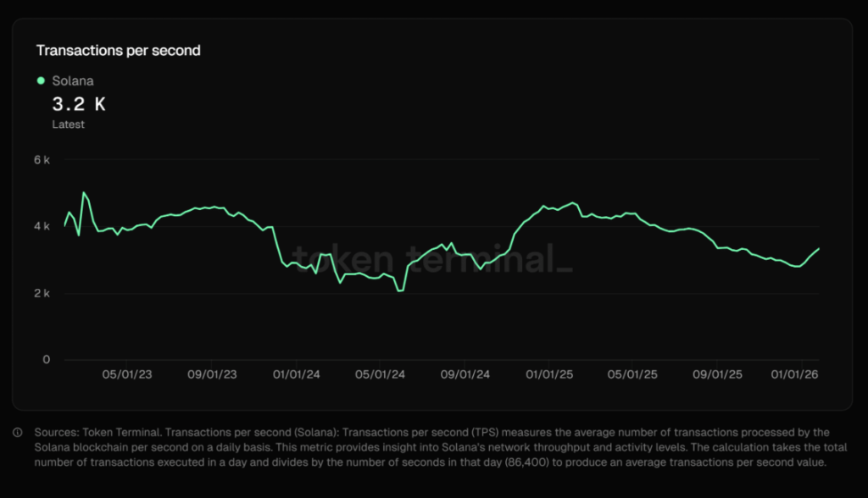Select the 01/01/24 date axis marker
Viewport: 868px width, 498px height.
tap(297, 374)
